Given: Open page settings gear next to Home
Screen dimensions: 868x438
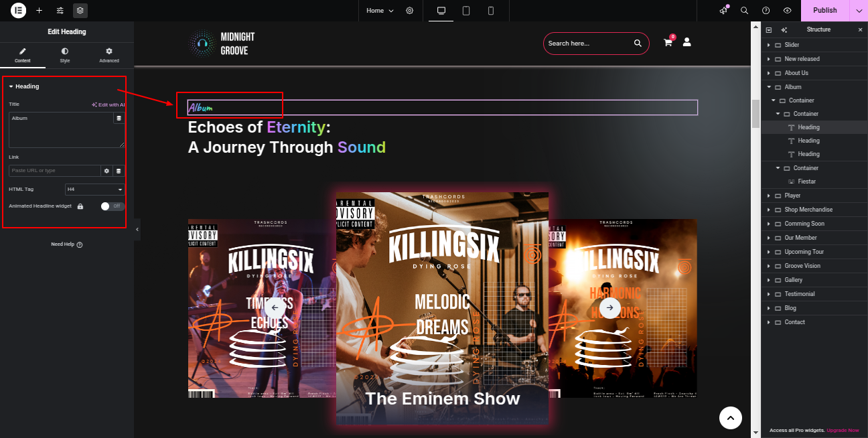Looking at the screenshot, I should [x=410, y=11].
